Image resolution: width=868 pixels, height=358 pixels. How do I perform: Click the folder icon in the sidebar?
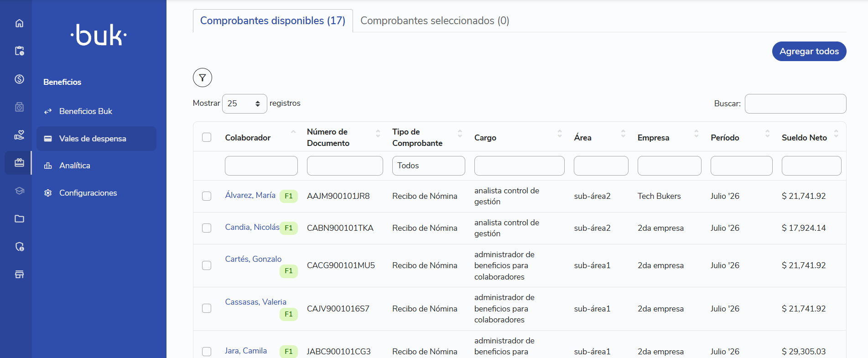click(19, 219)
